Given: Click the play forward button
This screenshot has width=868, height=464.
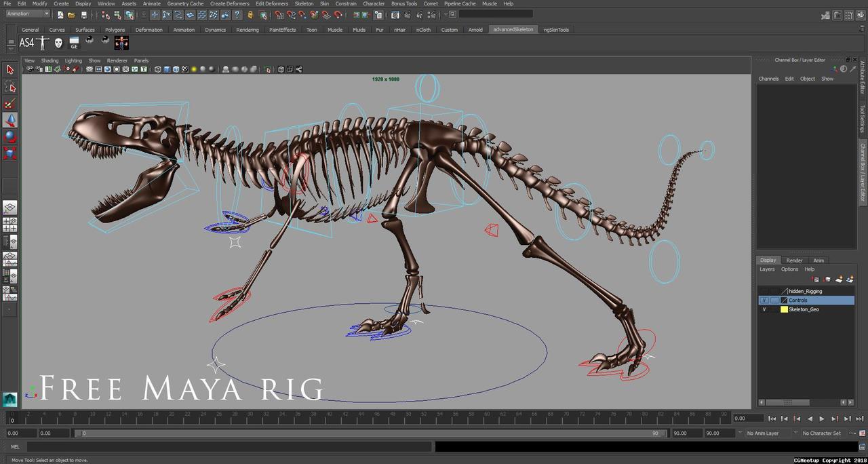Looking at the screenshot, I should pos(822,419).
